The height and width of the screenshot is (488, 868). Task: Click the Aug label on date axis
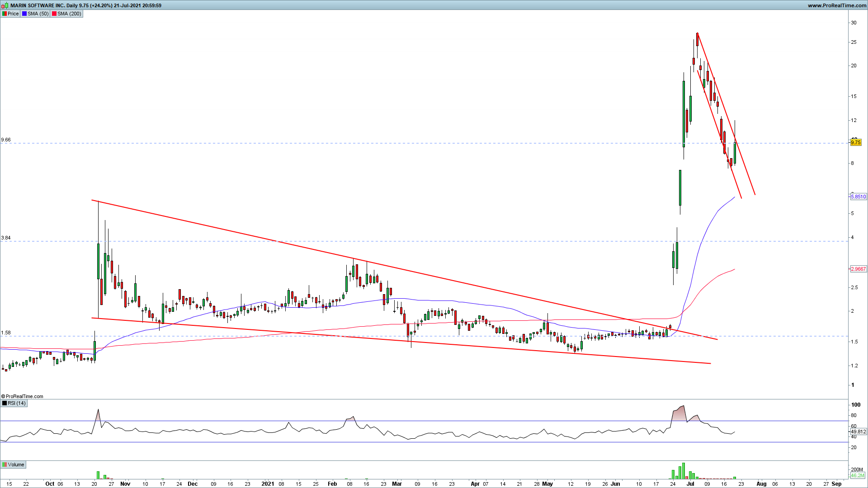coord(761,483)
